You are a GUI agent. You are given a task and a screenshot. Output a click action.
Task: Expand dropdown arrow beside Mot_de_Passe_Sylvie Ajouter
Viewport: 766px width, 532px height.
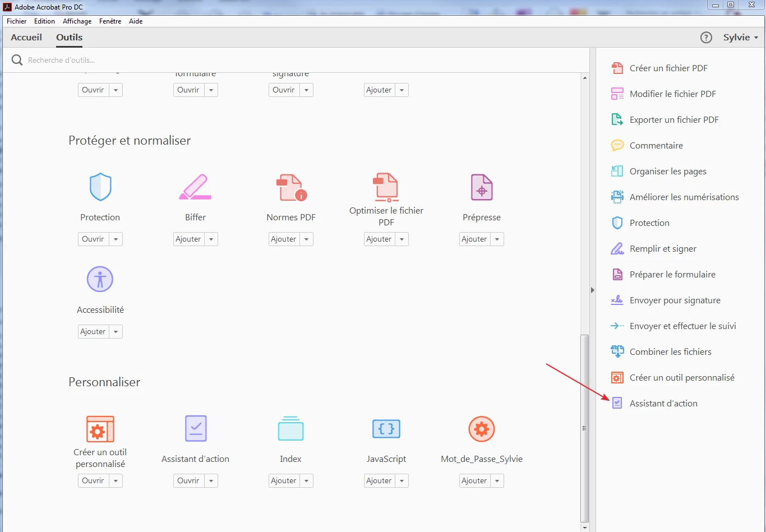[x=497, y=480]
